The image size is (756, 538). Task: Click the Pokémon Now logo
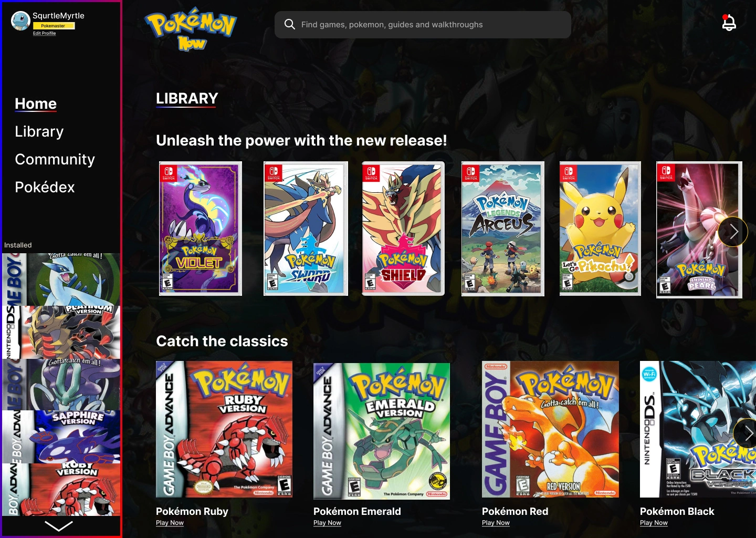[191, 29]
